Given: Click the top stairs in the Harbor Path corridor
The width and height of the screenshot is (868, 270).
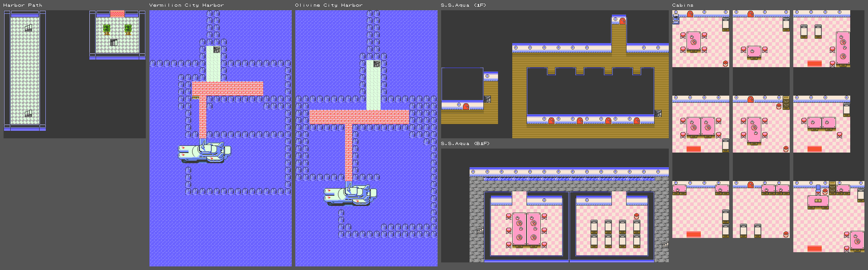Looking at the screenshot, I should point(28,28).
